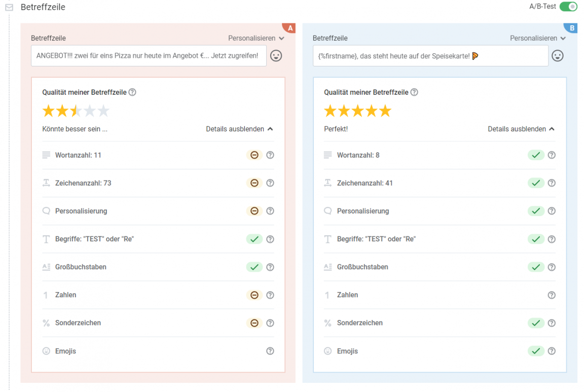Open help for Qualität meiner Betreffzeile in B
The image size is (584, 392).
pos(414,92)
